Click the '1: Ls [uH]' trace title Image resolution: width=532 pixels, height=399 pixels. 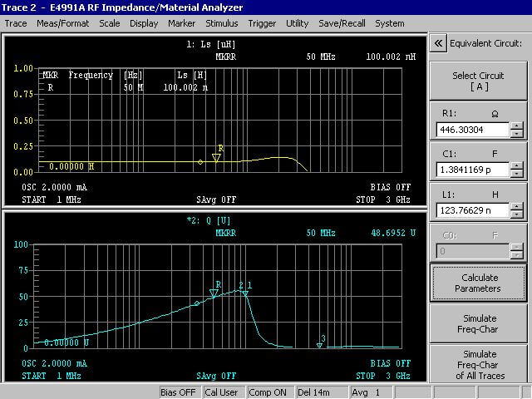(x=210, y=44)
